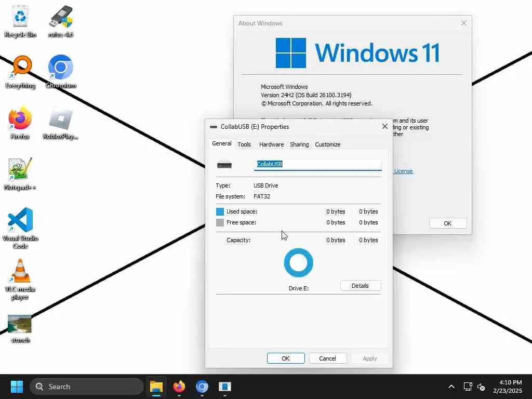Open the Customize tab in Properties
The height and width of the screenshot is (399, 532).
click(327, 144)
